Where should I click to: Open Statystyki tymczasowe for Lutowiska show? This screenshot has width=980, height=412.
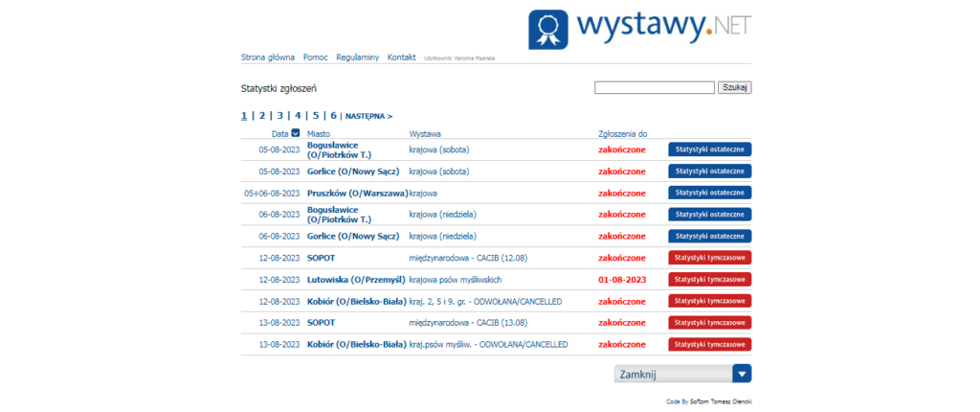point(709,279)
